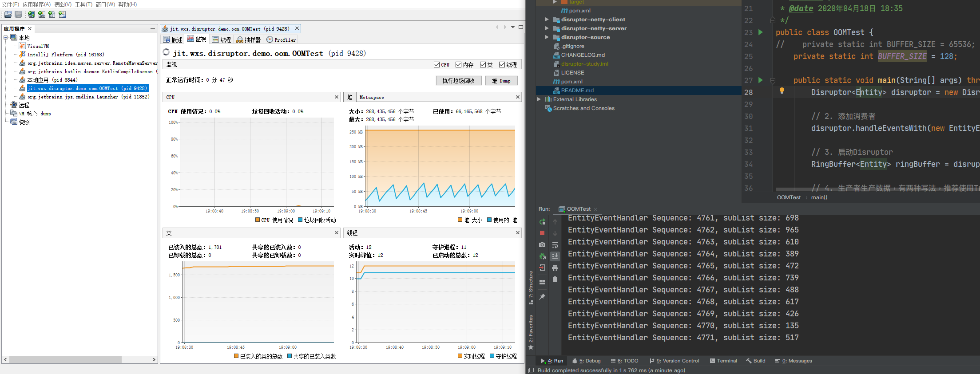The image size is (980, 374).
Task: Stop the running OOMTest process
Action: click(542, 233)
